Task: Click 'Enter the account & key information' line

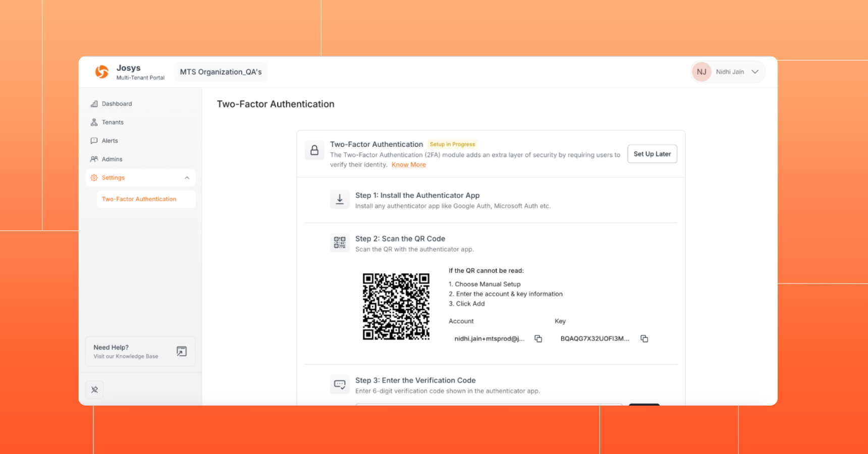Action: (506, 294)
